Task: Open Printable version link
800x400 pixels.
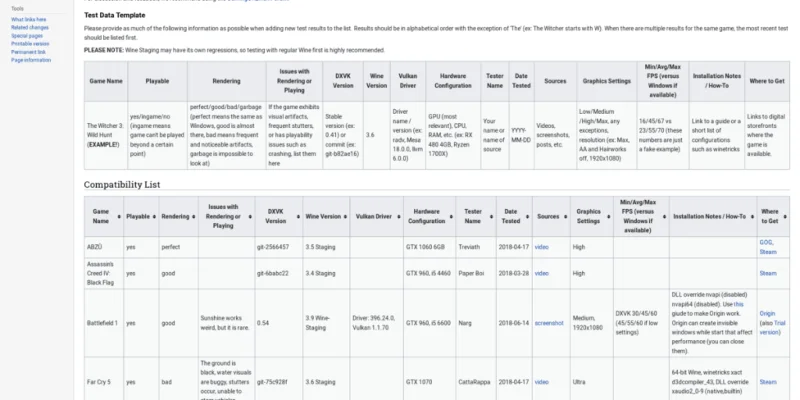Action: pyautogui.click(x=31, y=44)
